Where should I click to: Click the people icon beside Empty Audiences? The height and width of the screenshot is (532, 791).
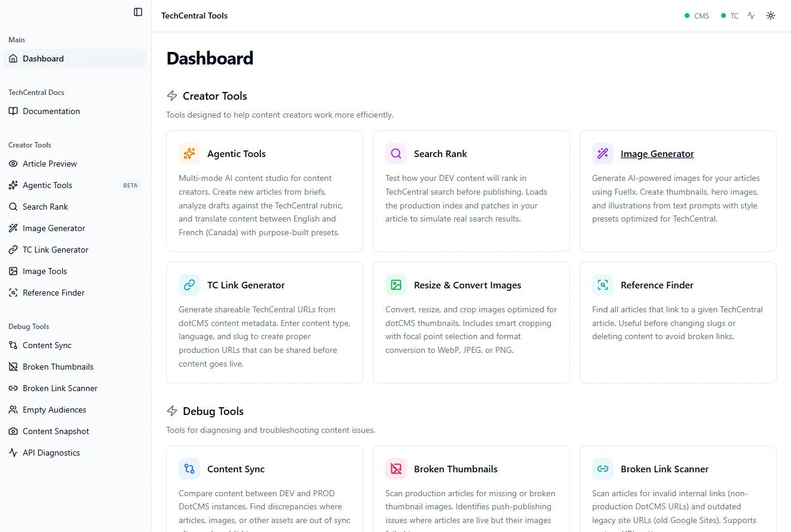coord(13,410)
